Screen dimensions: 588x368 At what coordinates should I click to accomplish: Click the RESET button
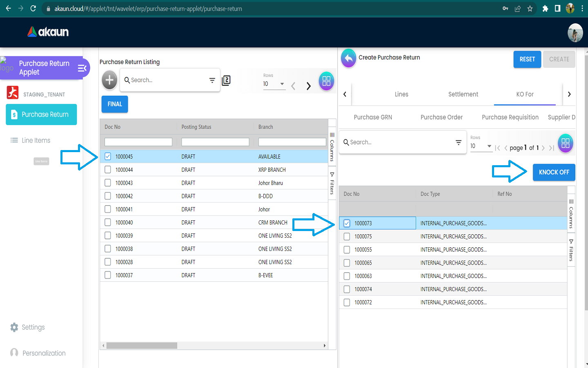click(x=527, y=59)
